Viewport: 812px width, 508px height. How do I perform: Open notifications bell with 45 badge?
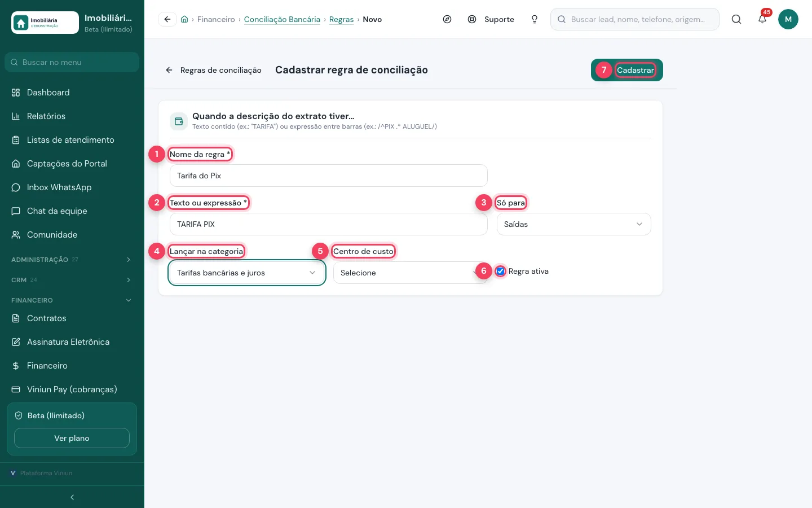762,19
